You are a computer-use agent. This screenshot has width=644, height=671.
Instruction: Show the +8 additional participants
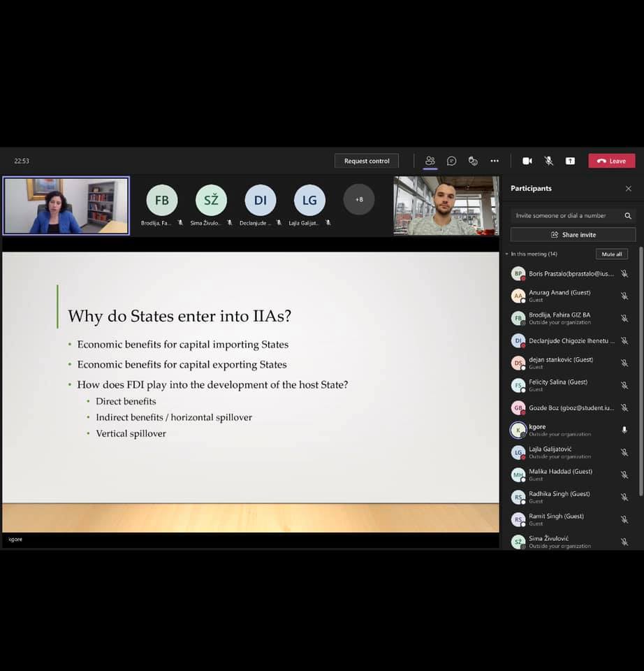tap(358, 199)
